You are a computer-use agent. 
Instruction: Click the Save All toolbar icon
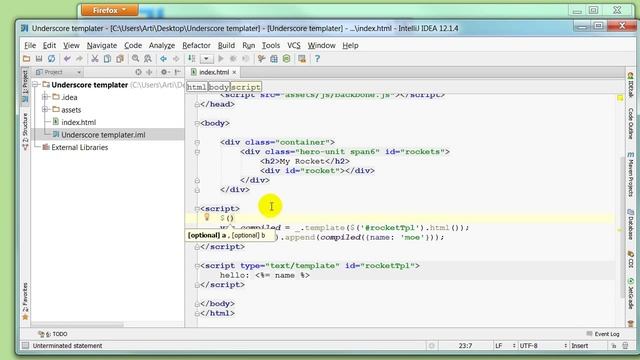coord(39,59)
